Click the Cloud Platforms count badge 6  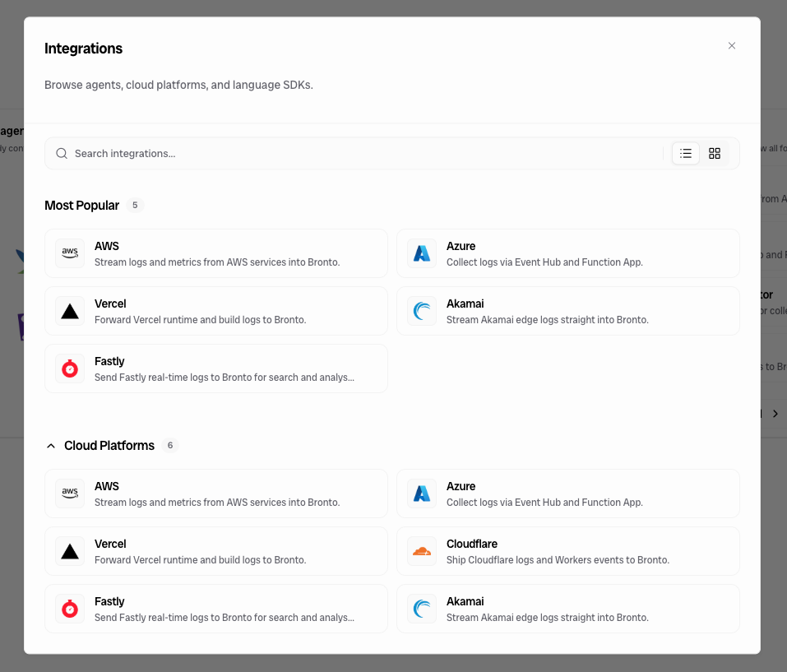tap(170, 446)
